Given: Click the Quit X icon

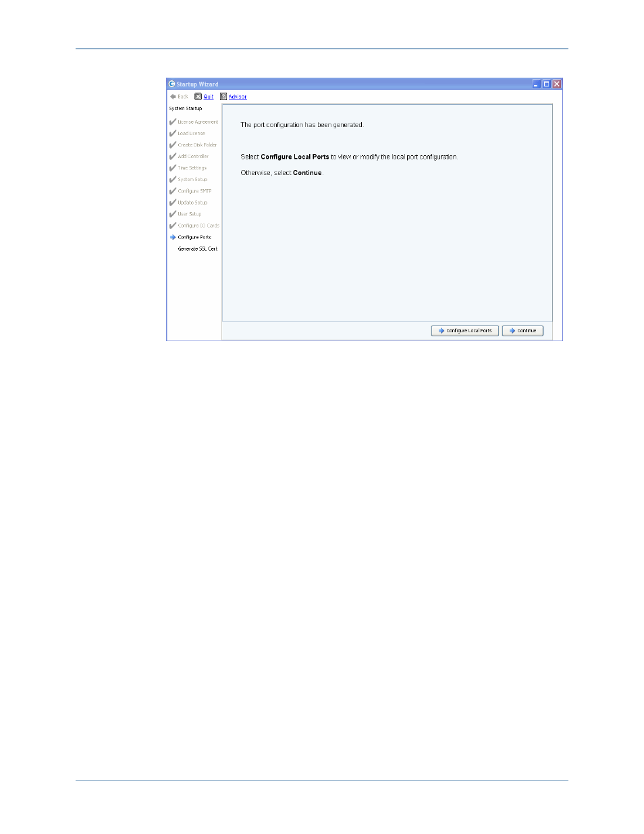Looking at the screenshot, I should coord(198,97).
